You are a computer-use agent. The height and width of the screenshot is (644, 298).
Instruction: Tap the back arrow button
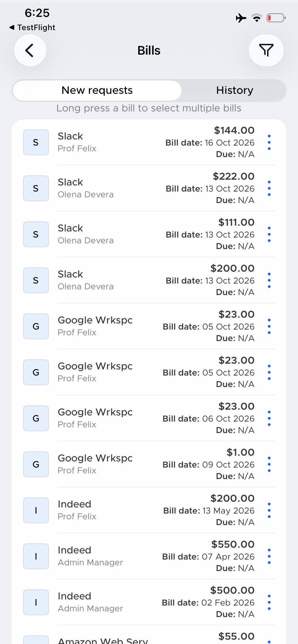tap(30, 50)
